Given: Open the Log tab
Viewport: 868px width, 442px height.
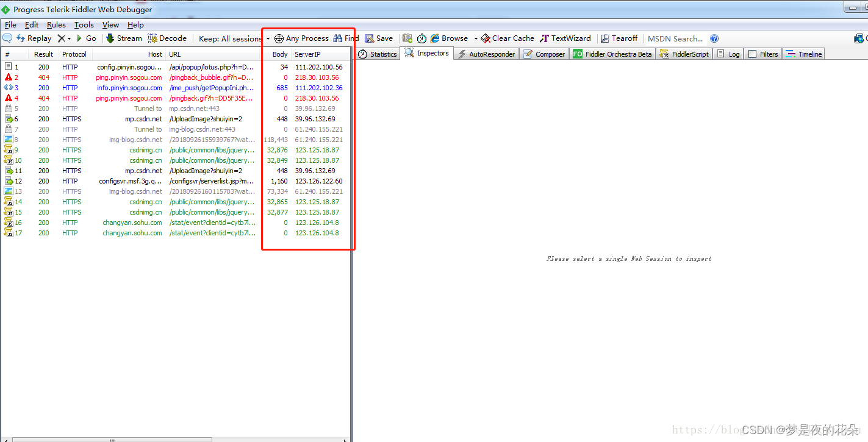Looking at the screenshot, I should click(x=728, y=54).
